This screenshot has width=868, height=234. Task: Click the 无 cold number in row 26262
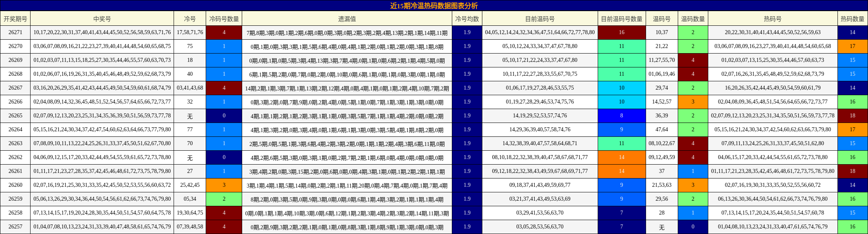[x=190, y=157]
